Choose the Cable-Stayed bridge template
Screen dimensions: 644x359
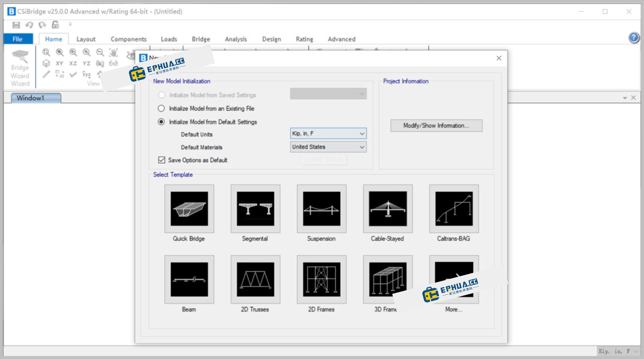point(388,209)
